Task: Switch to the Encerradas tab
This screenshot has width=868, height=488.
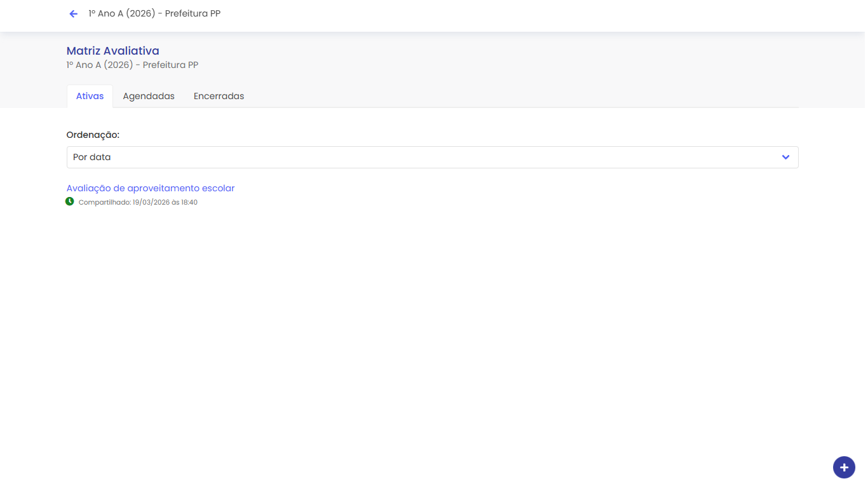Action: click(219, 96)
